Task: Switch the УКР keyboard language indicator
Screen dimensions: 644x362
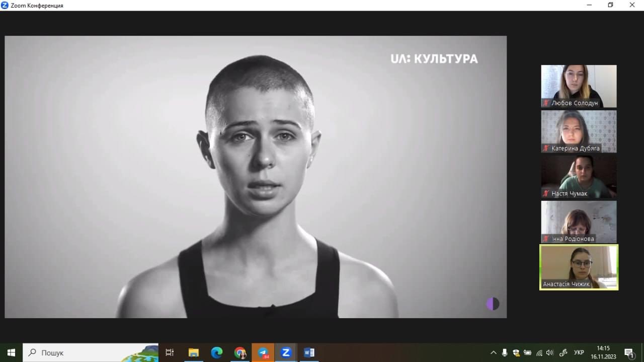Action: click(x=579, y=352)
